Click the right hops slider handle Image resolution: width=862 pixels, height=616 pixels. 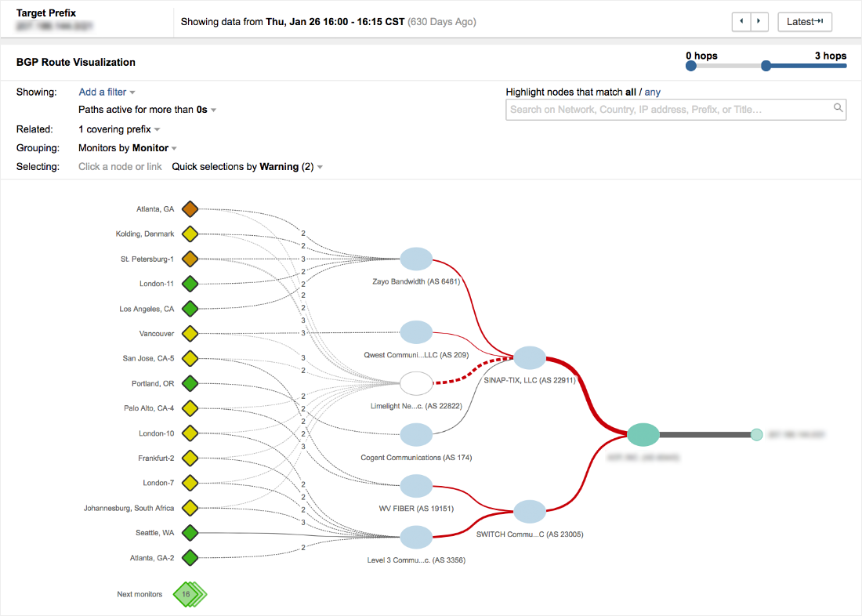[x=766, y=67]
